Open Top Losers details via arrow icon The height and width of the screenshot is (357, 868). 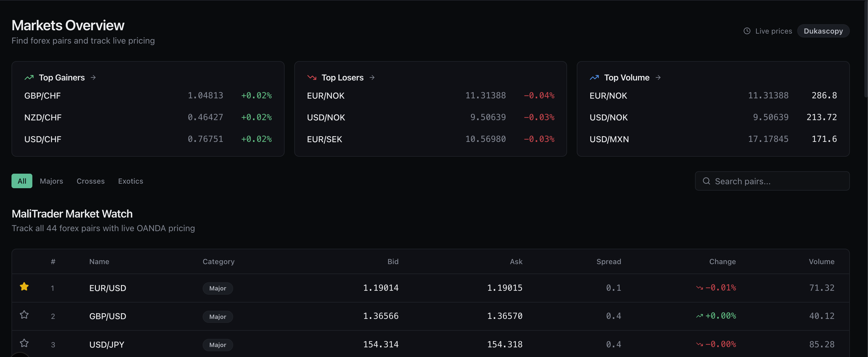tap(372, 77)
